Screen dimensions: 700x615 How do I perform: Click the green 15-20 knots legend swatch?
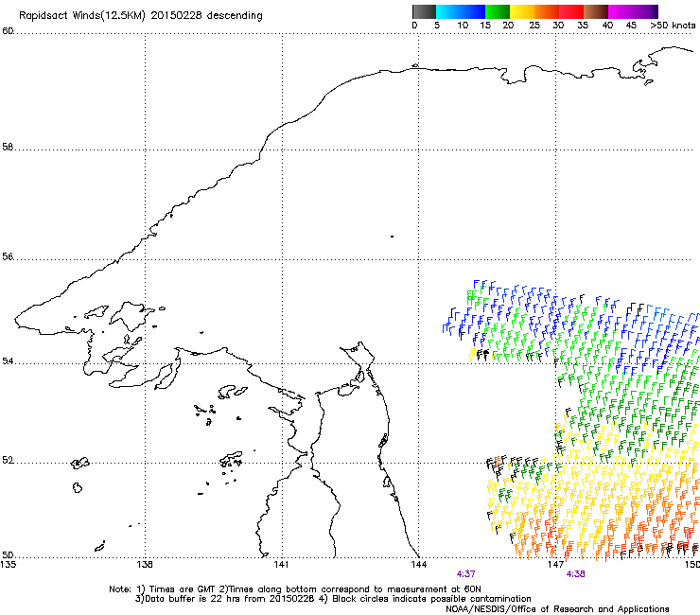[498, 11]
